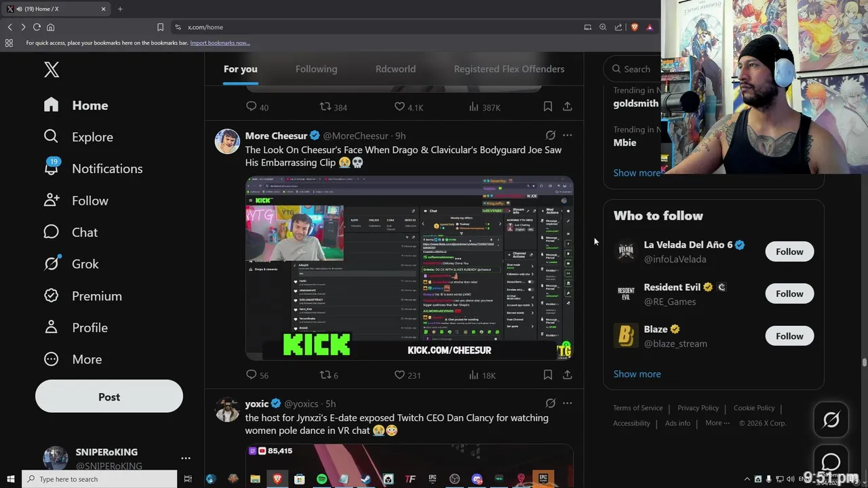Image resolution: width=868 pixels, height=488 pixels.
Task: Open Grok explain on More Cheesur post
Action: (x=551, y=136)
